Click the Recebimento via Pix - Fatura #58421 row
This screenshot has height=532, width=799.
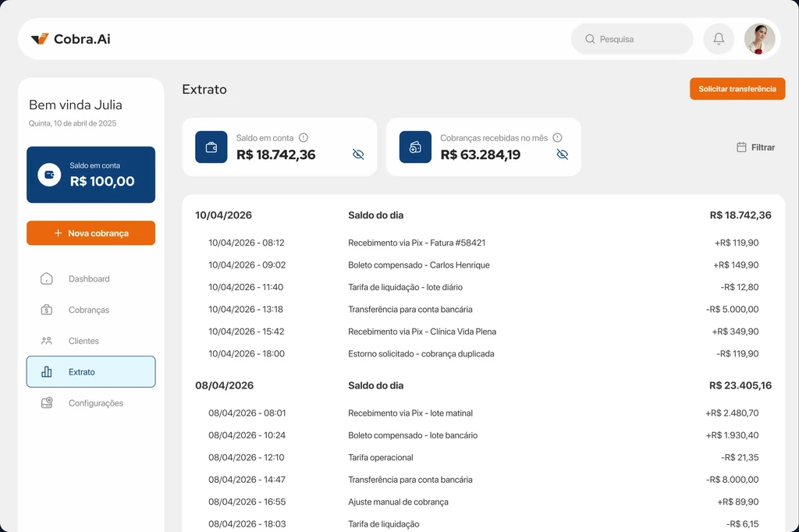point(483,243)
